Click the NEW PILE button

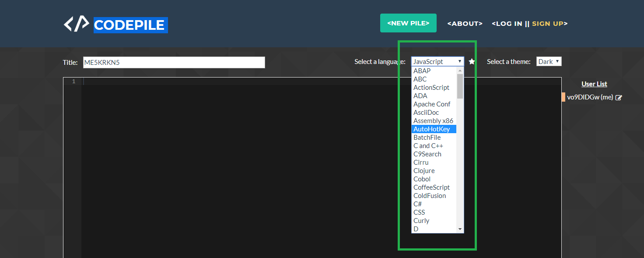coord(408,23)
